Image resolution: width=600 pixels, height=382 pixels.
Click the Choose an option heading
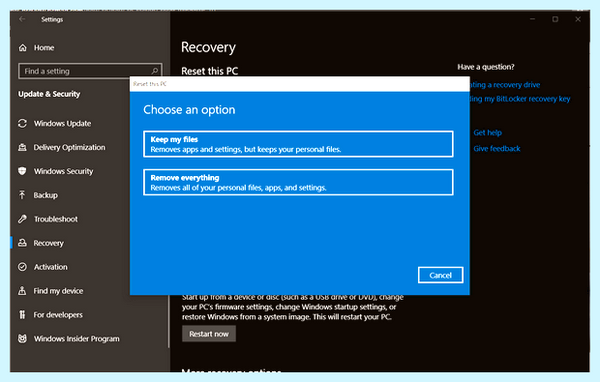coord(189,110)
